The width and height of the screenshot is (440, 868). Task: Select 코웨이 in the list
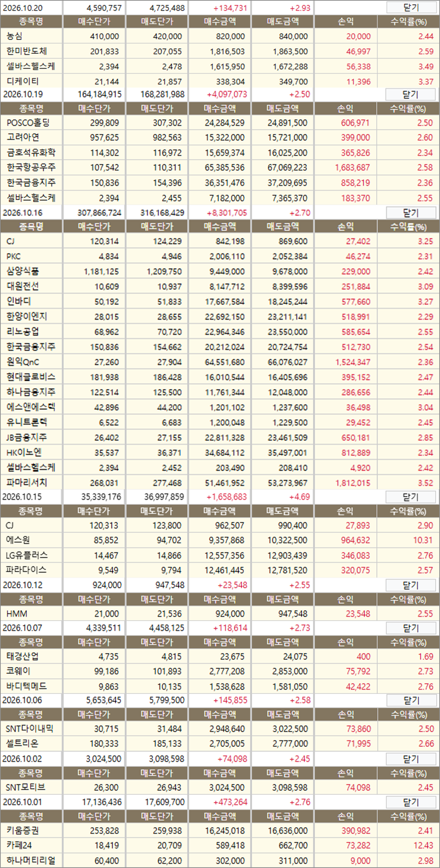click(x=18, y=671)
